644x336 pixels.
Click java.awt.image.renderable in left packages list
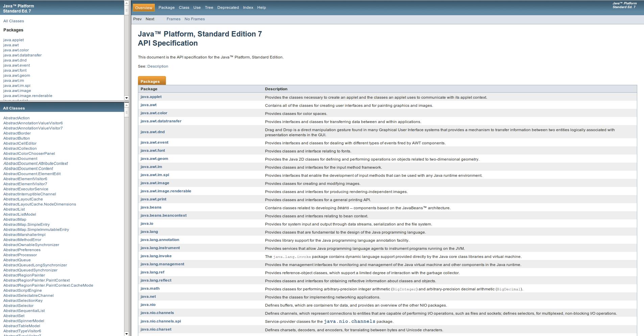point(28,96)
